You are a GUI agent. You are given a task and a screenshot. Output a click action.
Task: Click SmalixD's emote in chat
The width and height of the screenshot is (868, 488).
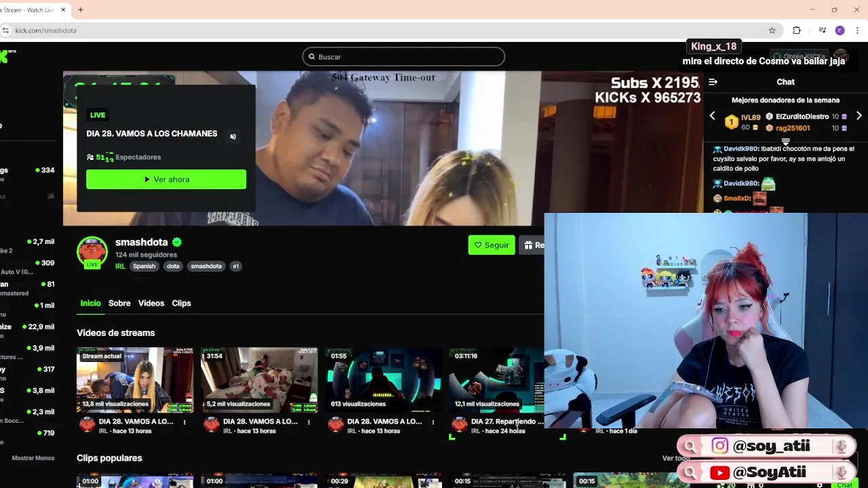point(759,199)
